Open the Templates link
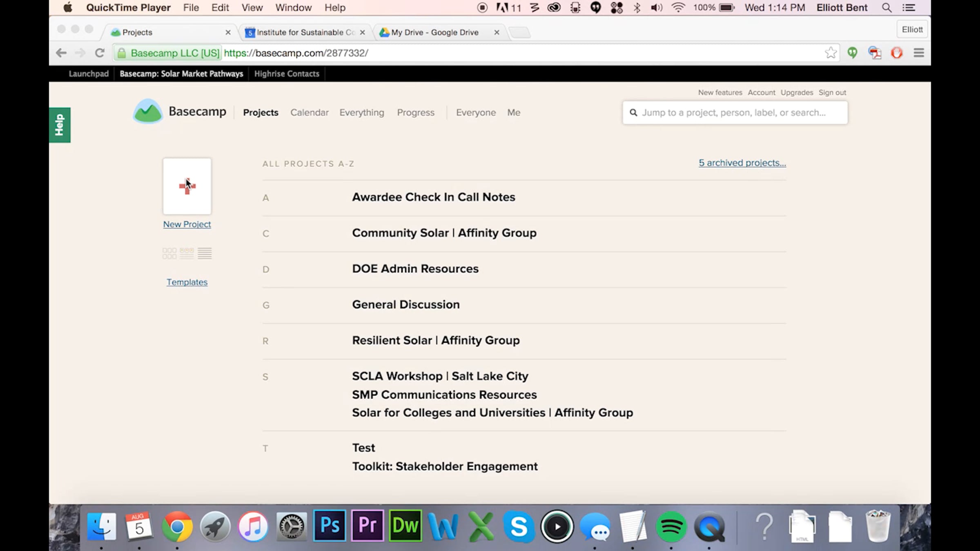The width and height of the screenshot is (980, 551). tap(187, 282)
